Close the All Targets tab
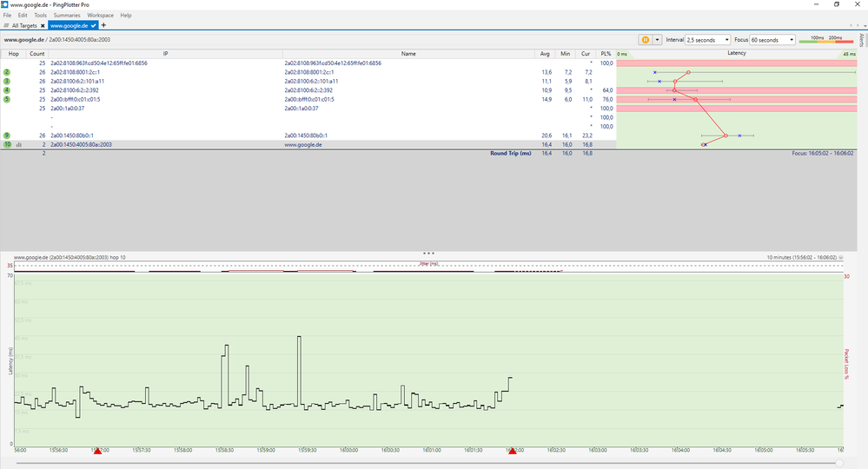The width and height of the screenshot is (868, 469). [41, 26]
